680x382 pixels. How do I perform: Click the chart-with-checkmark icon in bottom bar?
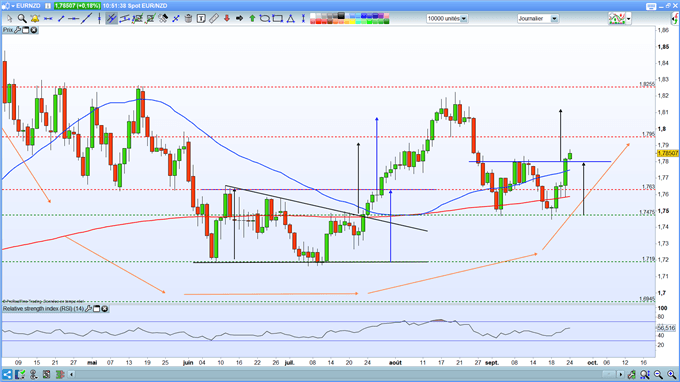20,374
